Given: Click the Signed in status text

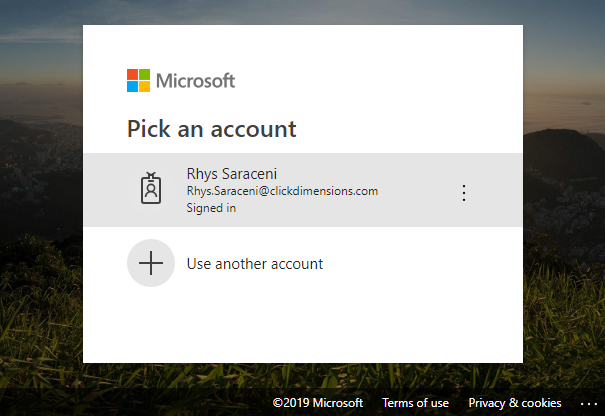Looking at the screenshot, I should 211,208.
